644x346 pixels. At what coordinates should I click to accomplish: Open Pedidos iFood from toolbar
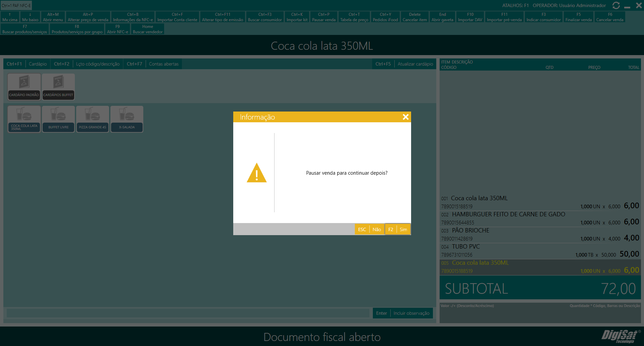pyautogui.click(x=385, y=17)
